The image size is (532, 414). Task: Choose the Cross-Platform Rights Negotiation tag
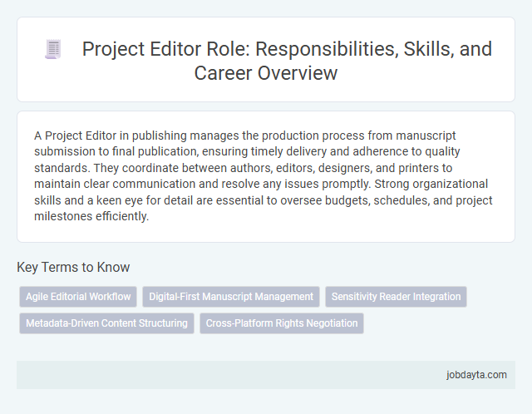pos(282,323)
